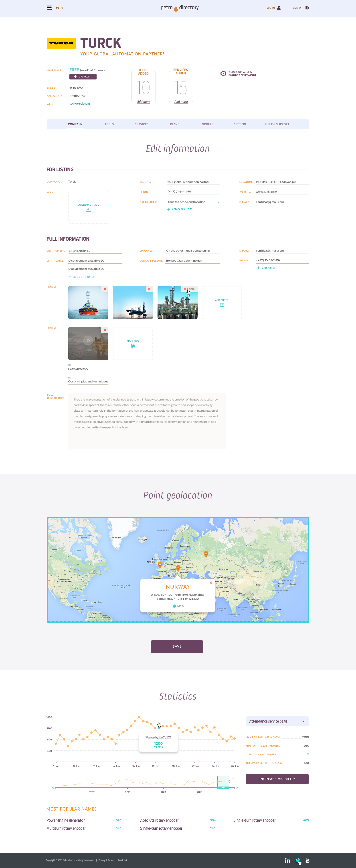Delete the oil platform photo

tap(149, 289)
